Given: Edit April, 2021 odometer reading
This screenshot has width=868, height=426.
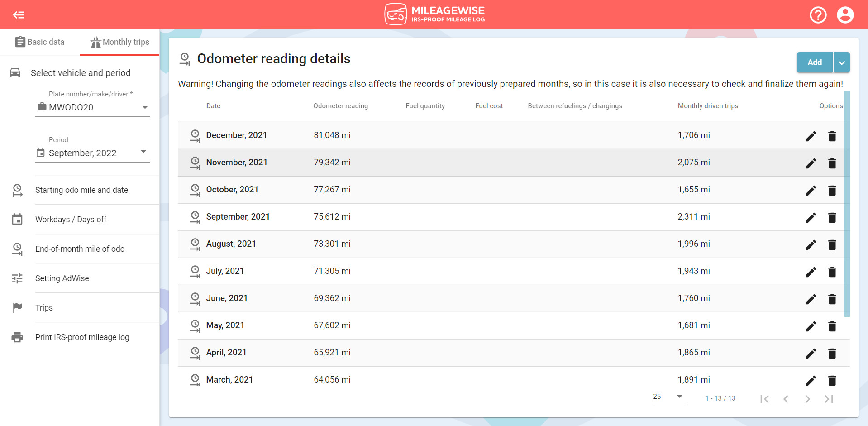Looking at the screenshot, I should coord(811,353).
